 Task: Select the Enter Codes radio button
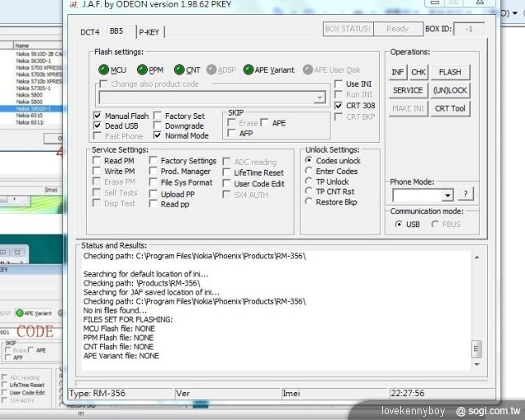[x=308, y=171]
